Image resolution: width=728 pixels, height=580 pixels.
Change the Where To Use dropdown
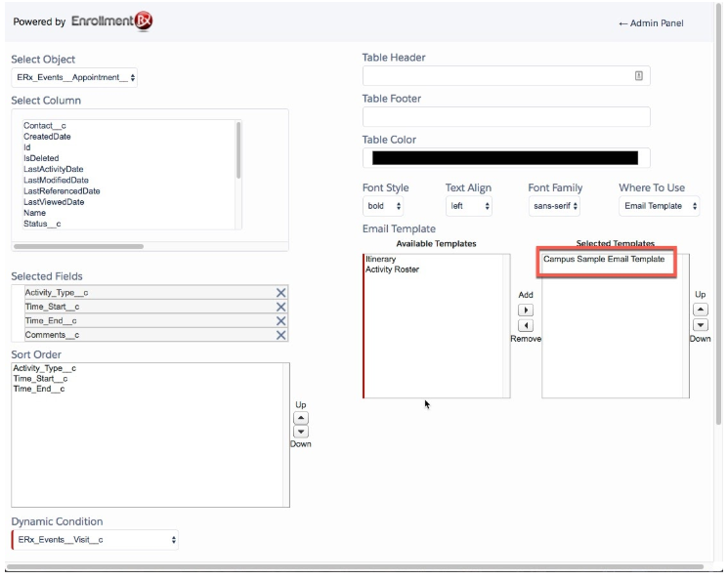pos(660,207)
